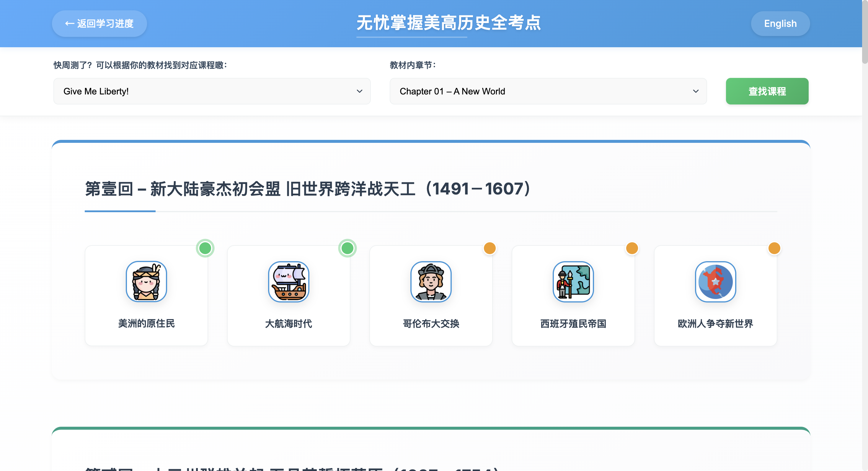The image size is (868, 471).
Task: Click the 教材内章节 label
Action: [x=413, y=65]
